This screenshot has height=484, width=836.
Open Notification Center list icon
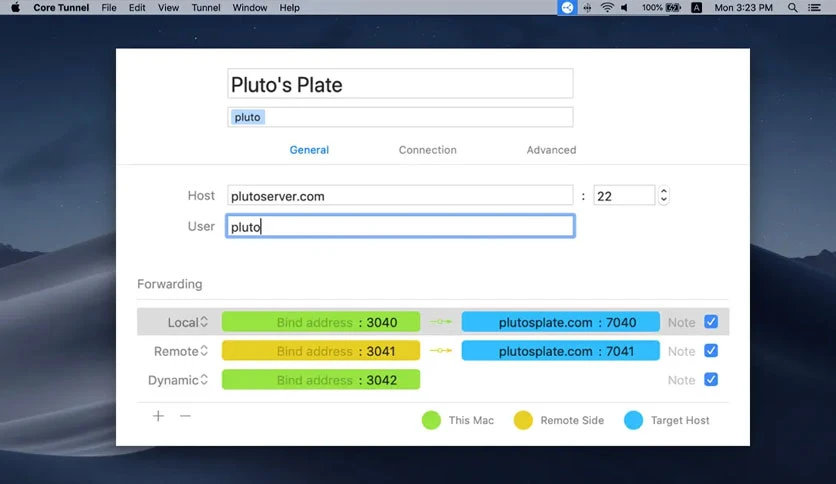pos(814,7)
